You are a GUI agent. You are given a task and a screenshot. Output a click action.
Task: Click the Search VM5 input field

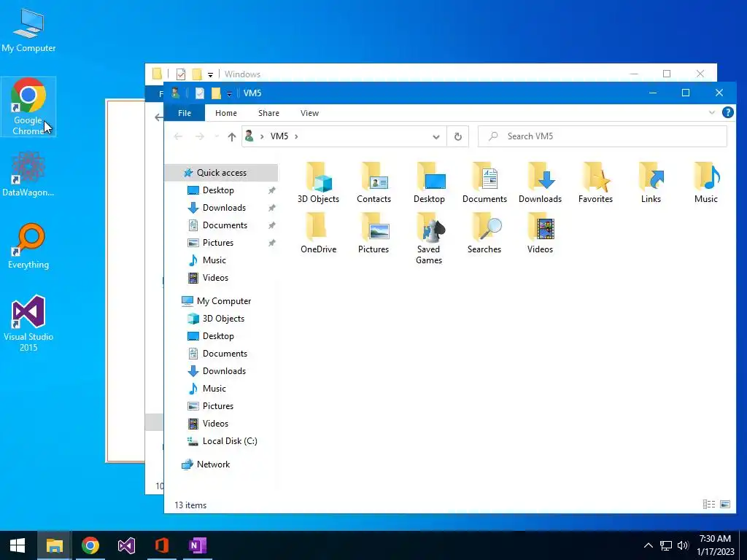tap(602, 136)
